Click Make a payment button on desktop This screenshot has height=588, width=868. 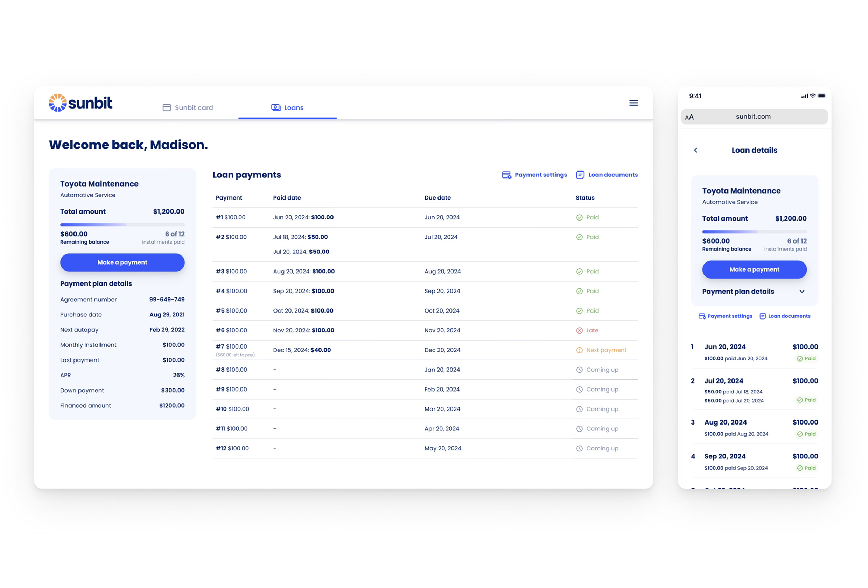(122, 262)
